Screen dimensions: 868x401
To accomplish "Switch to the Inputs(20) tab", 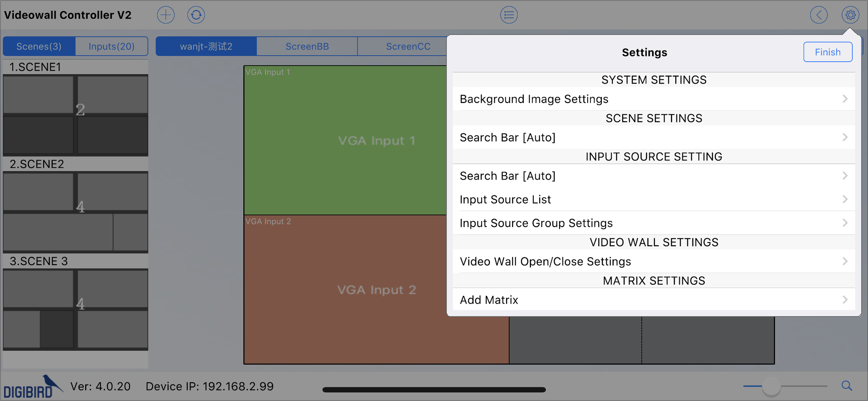I will (111, 46).
